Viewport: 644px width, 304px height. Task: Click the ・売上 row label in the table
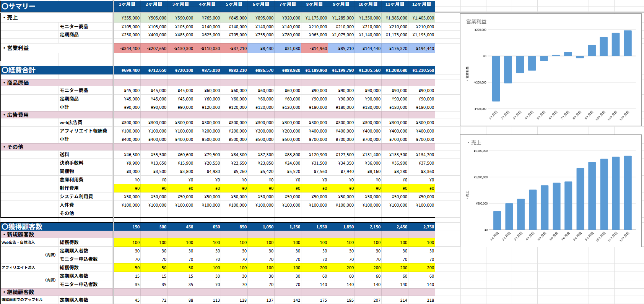[x=10, y=18]
